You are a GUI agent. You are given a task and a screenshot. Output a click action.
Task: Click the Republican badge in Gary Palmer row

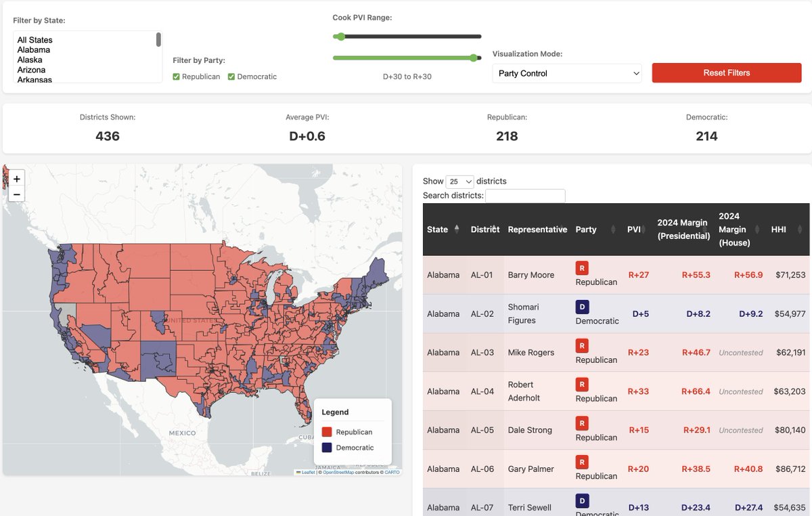coord(582,462)
